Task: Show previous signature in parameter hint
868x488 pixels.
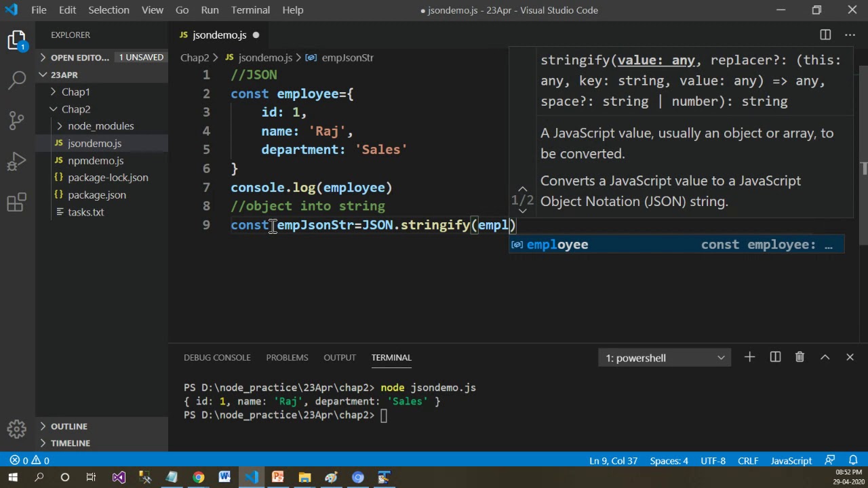Action: point(523,190)
